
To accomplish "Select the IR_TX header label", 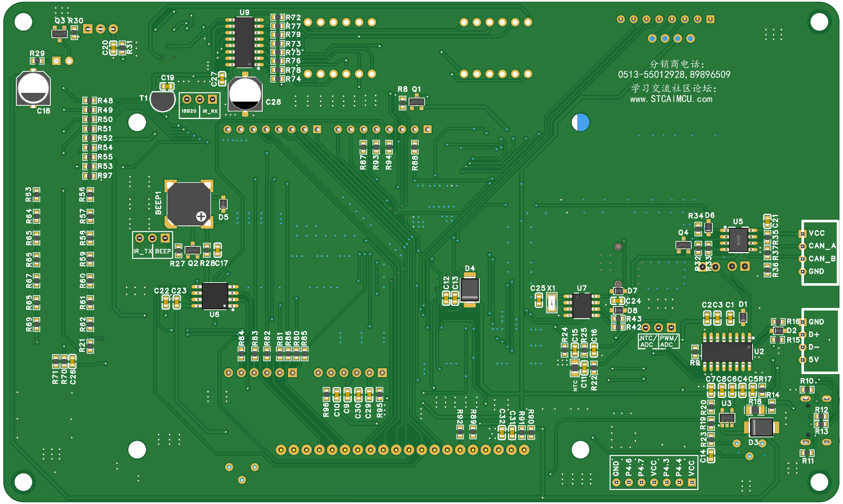I will pos(142,251).
